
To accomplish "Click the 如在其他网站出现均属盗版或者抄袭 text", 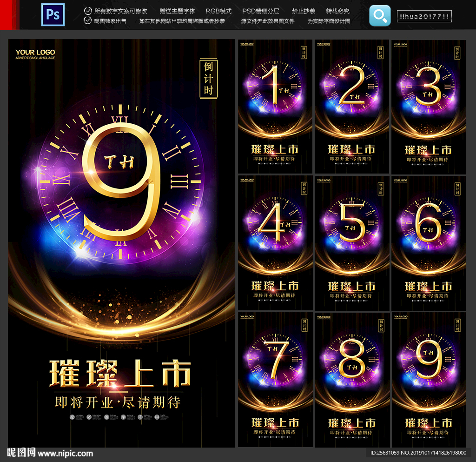I will pos(182,21).
